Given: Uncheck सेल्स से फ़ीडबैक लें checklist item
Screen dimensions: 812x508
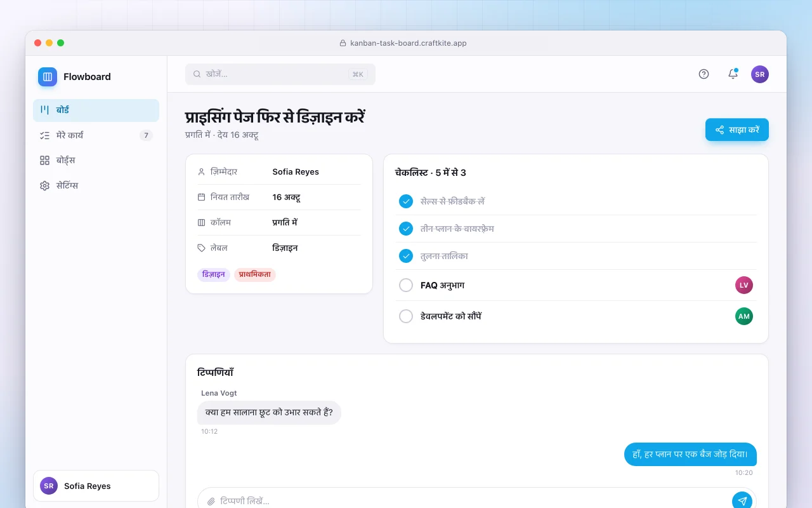Looking at the screenshot, I should (x=406, y=201).
